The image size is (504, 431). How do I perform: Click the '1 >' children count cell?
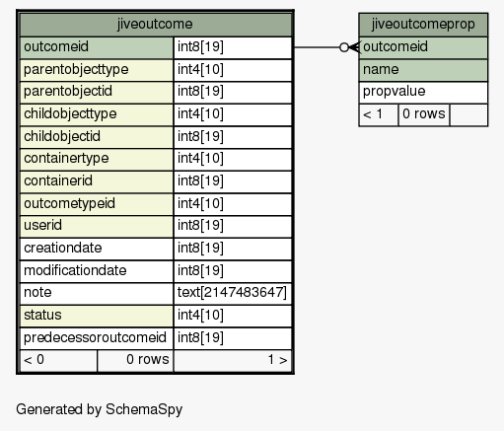(x=233, y=361)
